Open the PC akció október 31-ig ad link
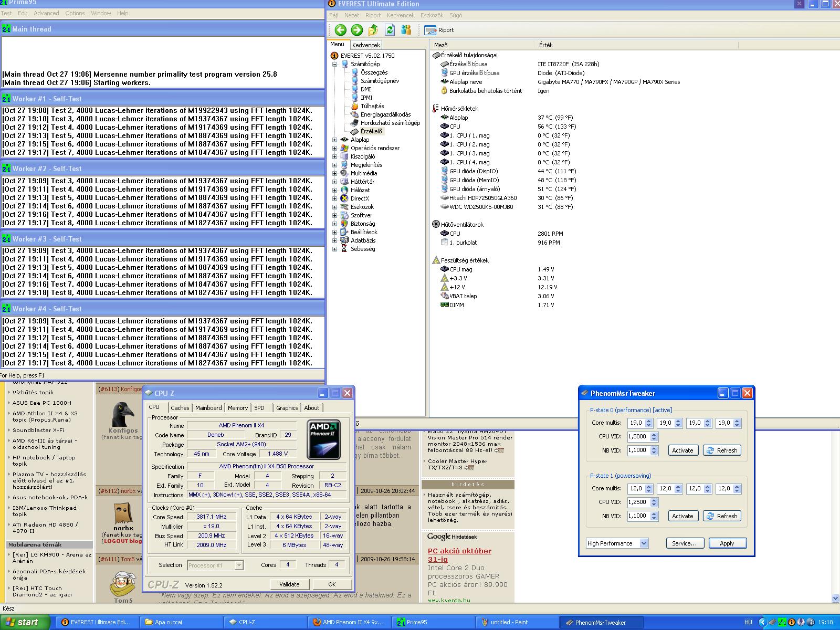Image resolution: width=840 pixels, height=630 pixels. [459, 555]
